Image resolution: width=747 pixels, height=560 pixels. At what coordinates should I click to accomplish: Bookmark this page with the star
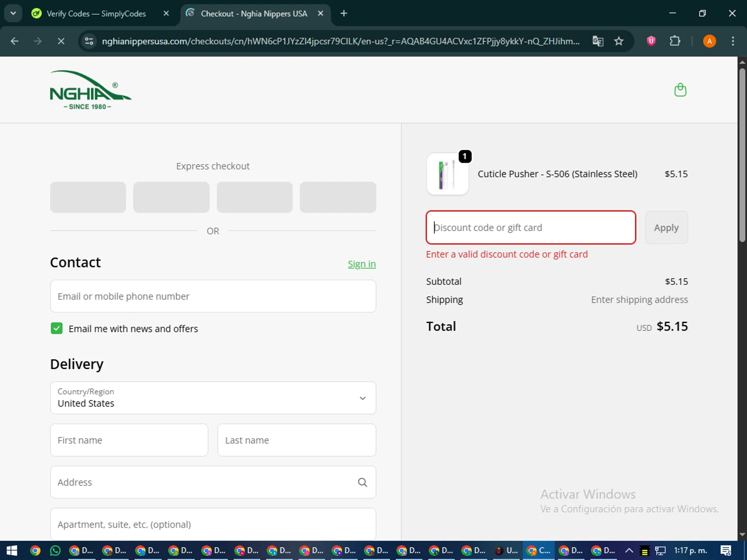point(619,41)
